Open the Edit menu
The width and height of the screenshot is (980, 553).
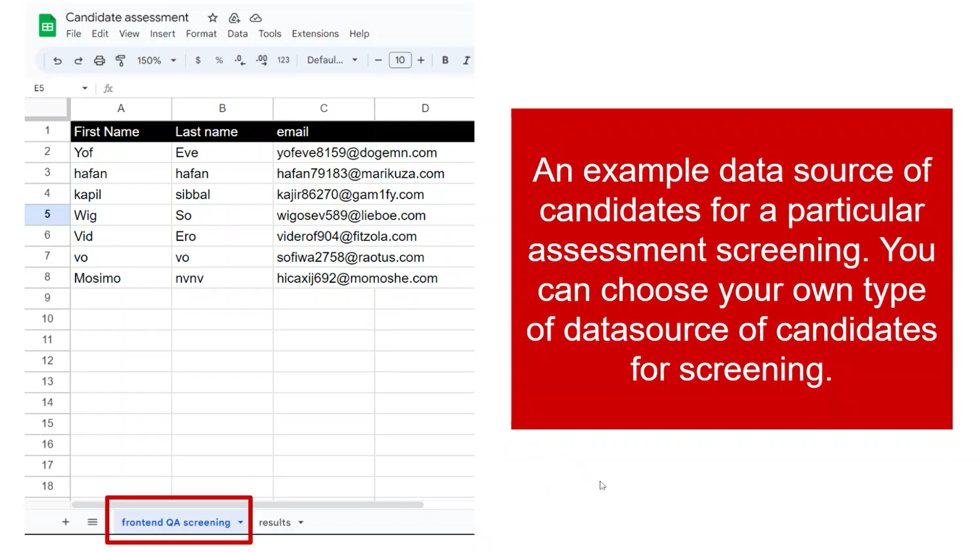(100, 33)
